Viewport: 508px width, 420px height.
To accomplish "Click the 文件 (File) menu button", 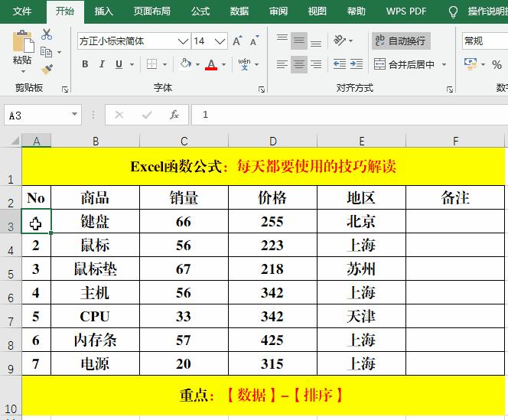I will pos(23,11).
